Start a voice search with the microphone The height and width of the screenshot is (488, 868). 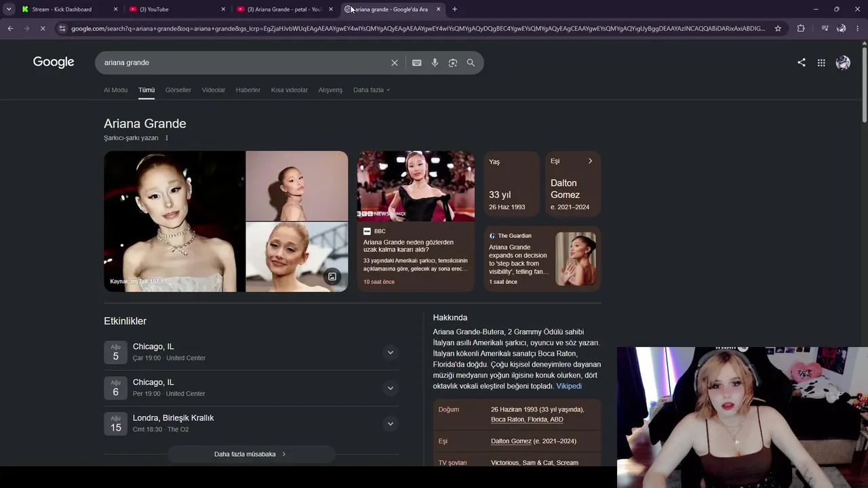435,62
